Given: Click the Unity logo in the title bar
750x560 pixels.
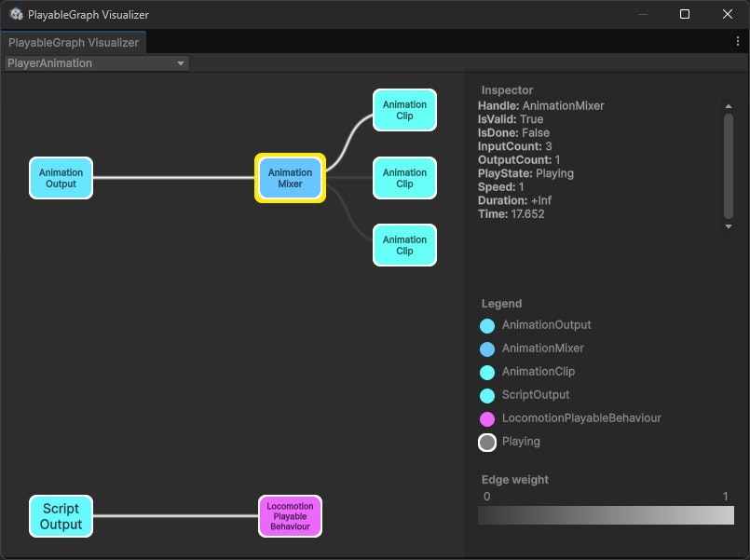Looking at the screenshot, I should click(15, 14).
